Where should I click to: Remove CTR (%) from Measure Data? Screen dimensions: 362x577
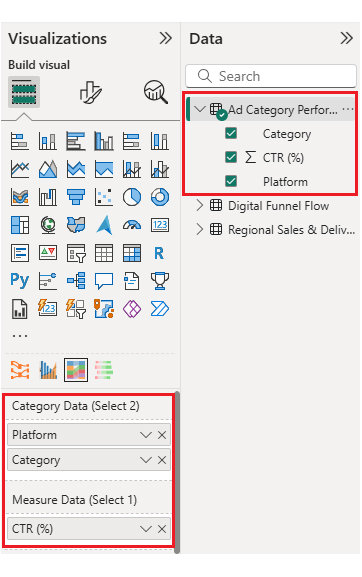tap(162, 529)
